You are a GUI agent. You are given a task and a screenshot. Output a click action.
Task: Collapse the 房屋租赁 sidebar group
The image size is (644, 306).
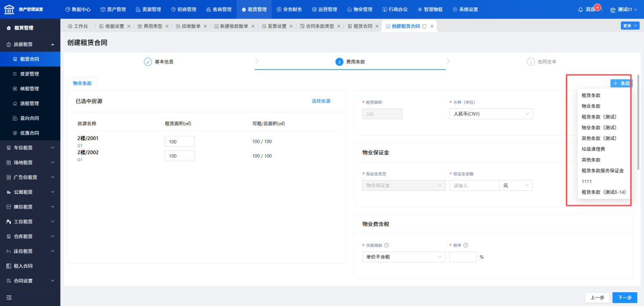[x=30, y=44]
